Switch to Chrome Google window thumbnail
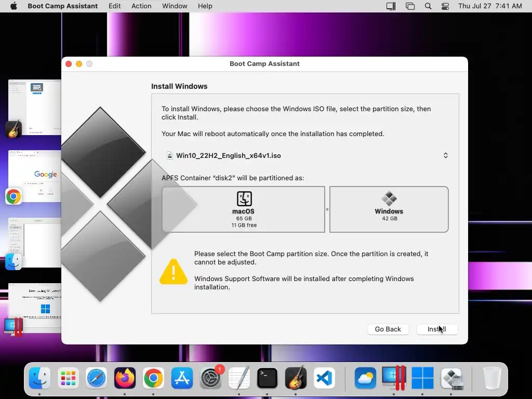Screen dimensions: 532x399 pyautogui.click(x=35, y=176)
